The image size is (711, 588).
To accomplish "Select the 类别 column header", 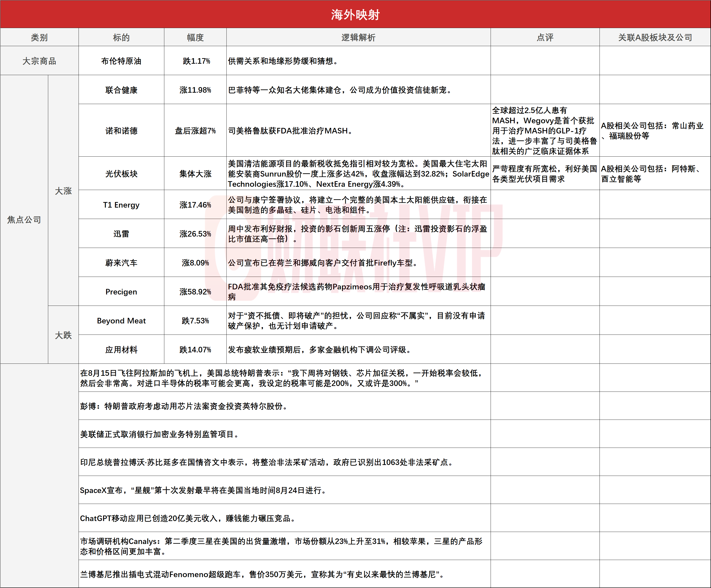I will [39, 37].
